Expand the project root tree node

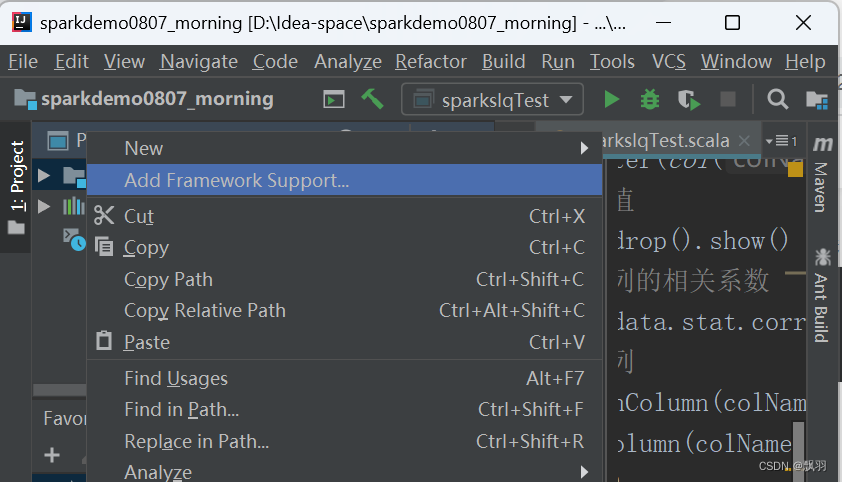click(44, 175)
